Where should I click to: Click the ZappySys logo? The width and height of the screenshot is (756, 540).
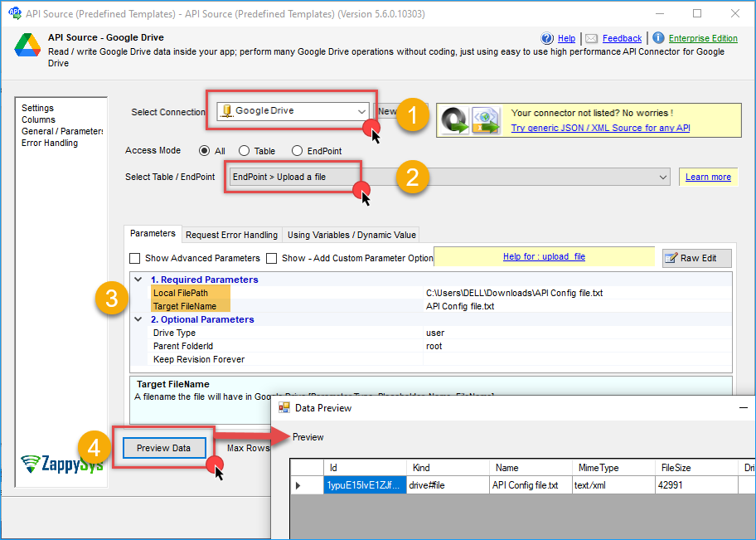tap(61, 463)
